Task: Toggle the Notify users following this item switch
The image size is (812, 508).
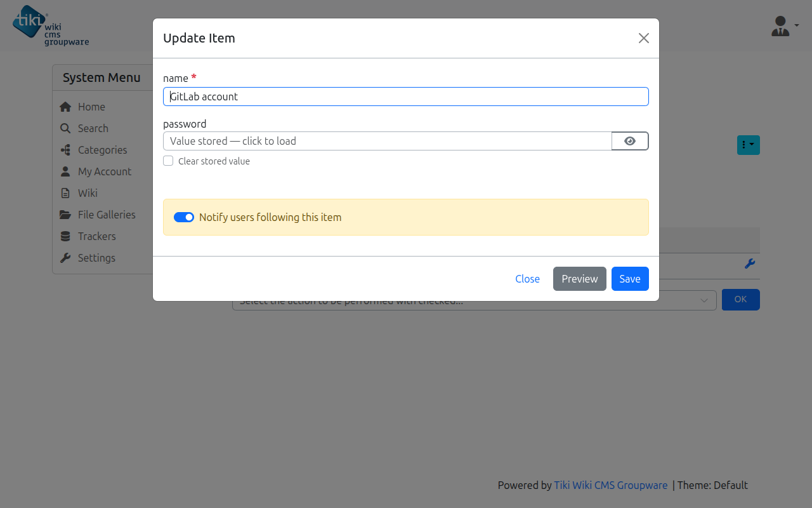Action: pos(184,217)
